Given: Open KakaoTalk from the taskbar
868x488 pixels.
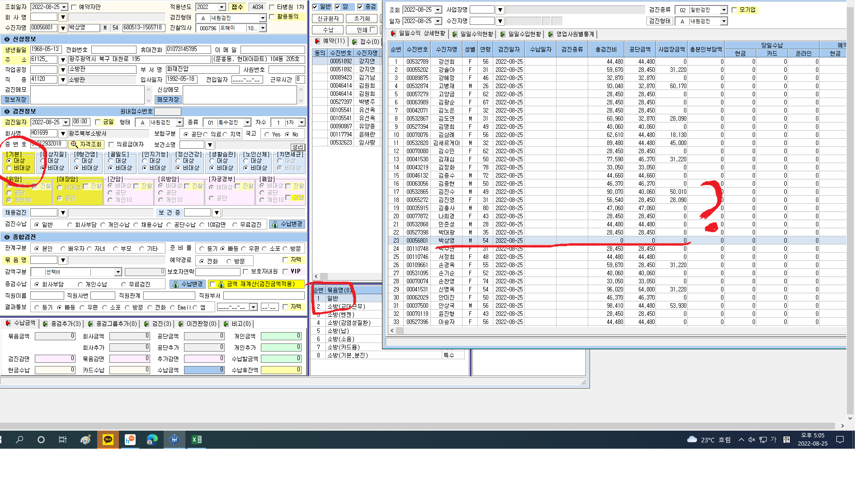Looking at the screenshot, I should (x=108, y=440).
